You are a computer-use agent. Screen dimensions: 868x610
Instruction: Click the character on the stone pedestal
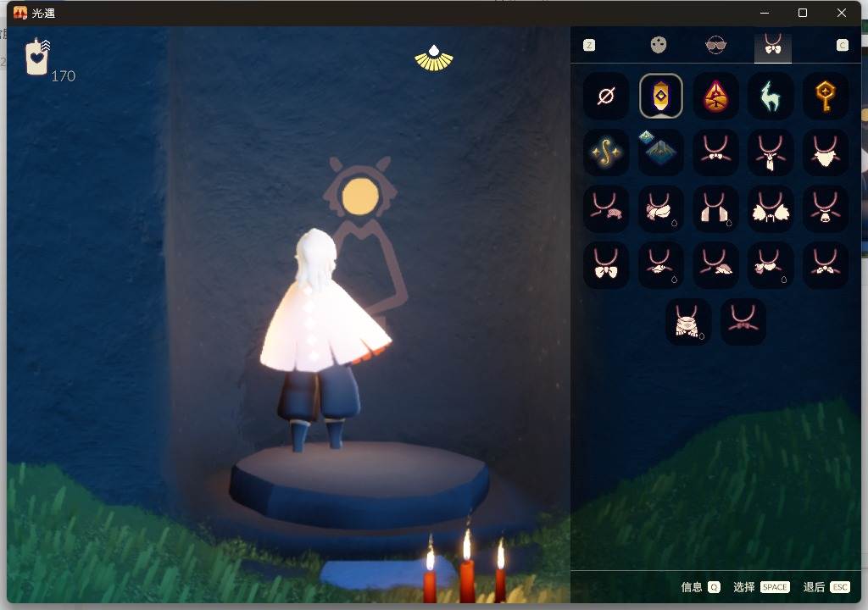coord(325,339)
